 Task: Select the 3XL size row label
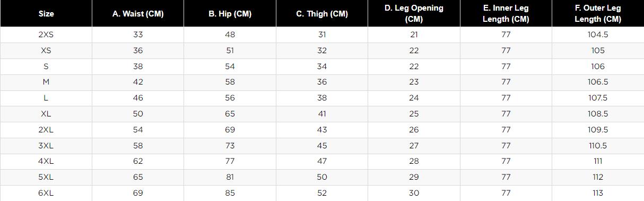[46, 146]
